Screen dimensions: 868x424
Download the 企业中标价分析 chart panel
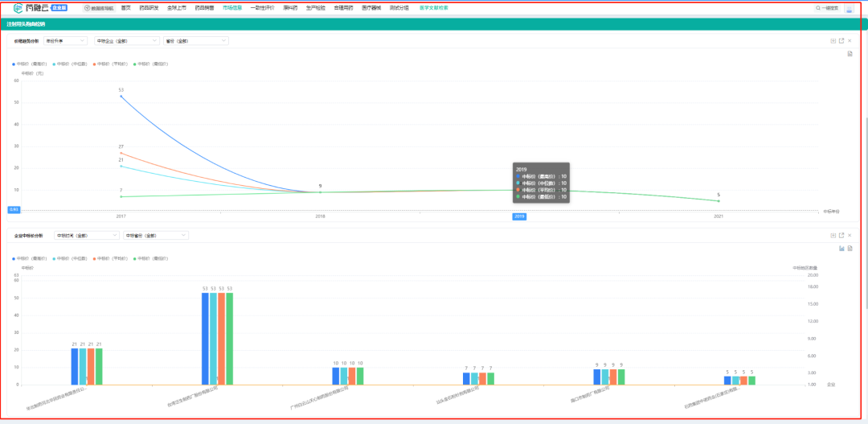click(x=833, y=236)
